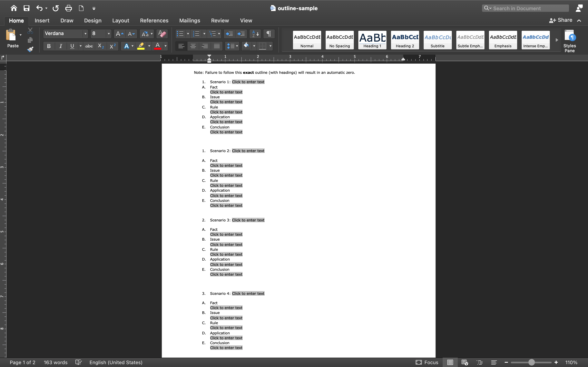Screen dimensions: 588x367
Task: Apply the Heading 1 style
Action: pyautogui.click(x=372, y=40)
